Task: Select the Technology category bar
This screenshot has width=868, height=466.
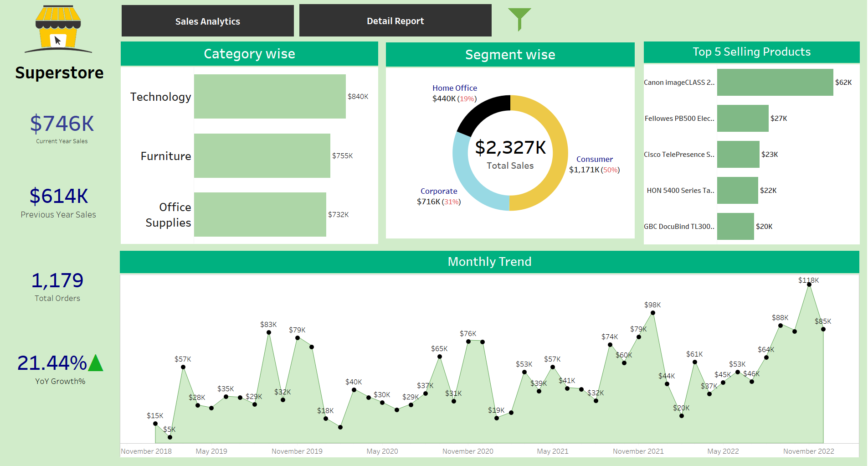Action: 270,96
